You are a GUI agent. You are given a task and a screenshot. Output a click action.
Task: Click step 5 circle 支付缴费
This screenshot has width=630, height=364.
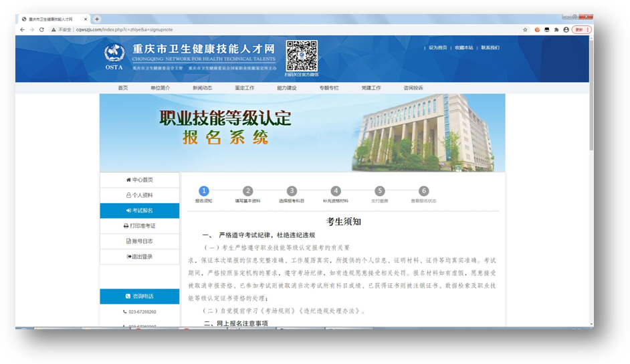[x=380, y=191]
